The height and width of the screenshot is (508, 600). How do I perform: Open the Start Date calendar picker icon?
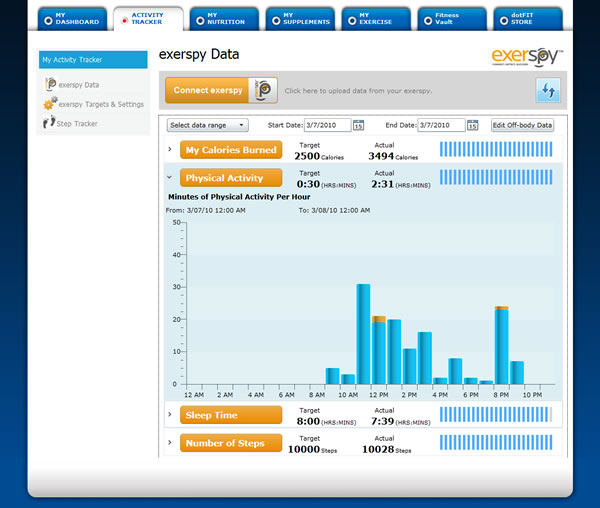pos(359,125)
